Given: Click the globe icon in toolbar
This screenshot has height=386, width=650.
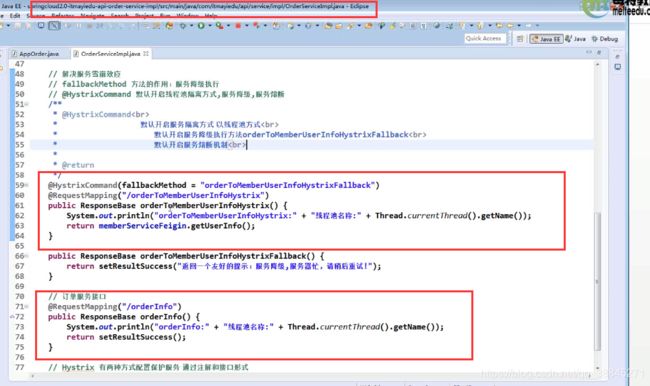Looking at the screenshot, I should click(437, 25).
